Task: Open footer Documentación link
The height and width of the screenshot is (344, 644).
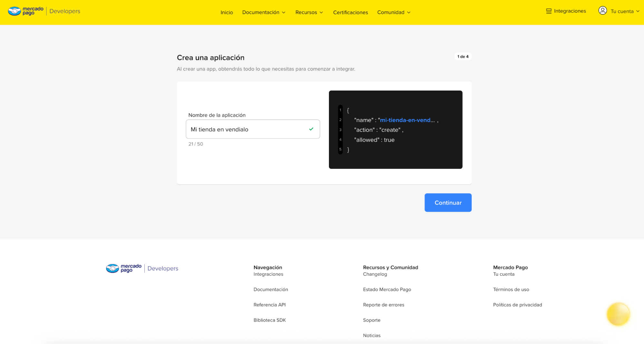Action: [271, 290]
